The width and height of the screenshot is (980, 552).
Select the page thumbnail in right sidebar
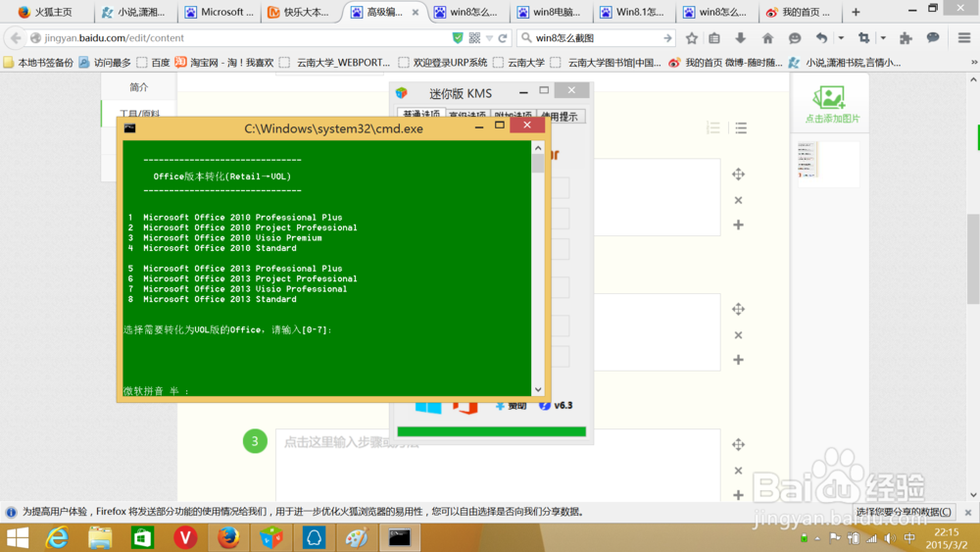(x=828, y=164)
